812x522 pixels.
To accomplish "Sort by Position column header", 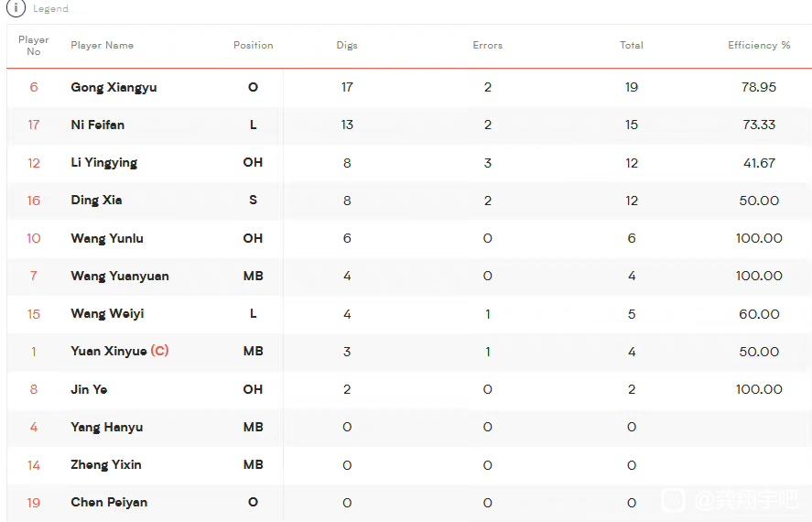I will [x=253, y=45].
